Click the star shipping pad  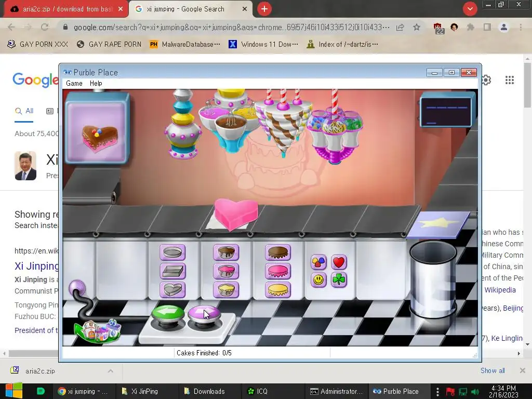point(438,224)
